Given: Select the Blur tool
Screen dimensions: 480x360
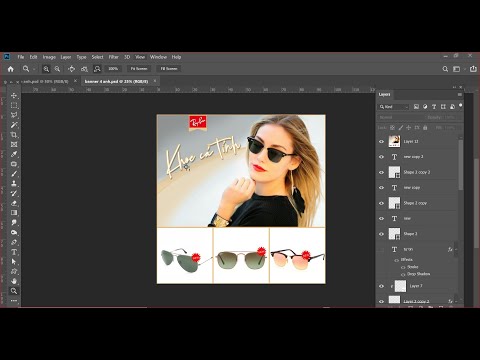Looking at the screenshot, I should coord(14,222).
